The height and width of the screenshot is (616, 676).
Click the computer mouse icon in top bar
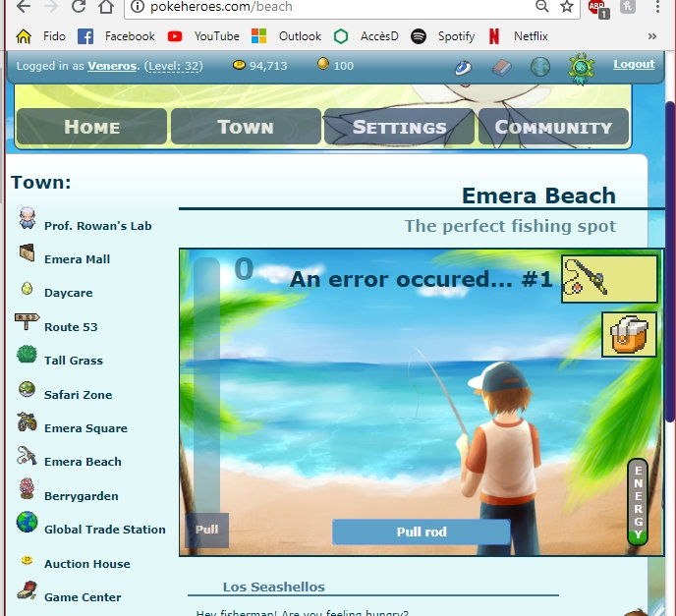click(x=464, y=68)
